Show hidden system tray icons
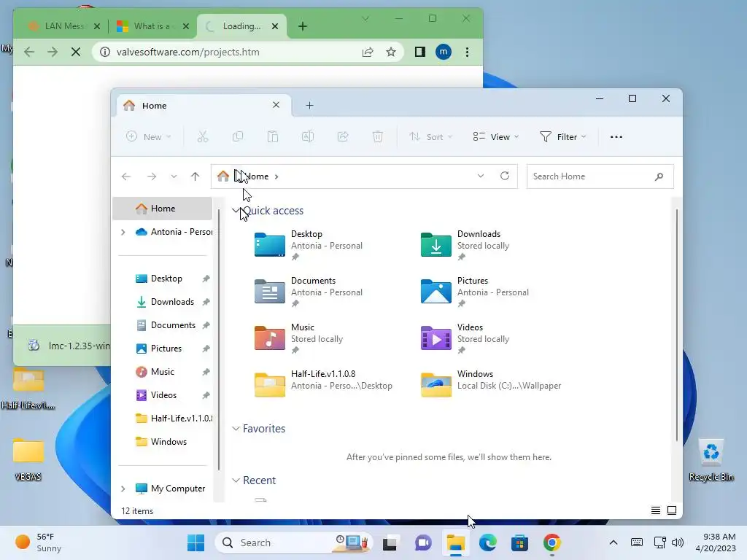Image resolution: width=747 pixels, height=560 pixels. coord(614,542)
